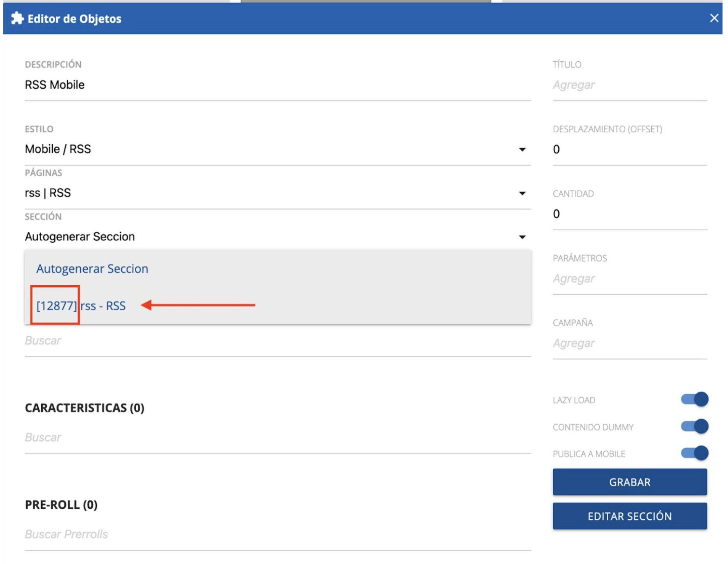Viewport: 728px width, 564px height.
Task: Open the Sección dropdown arrow
Action: click(522, 237)
